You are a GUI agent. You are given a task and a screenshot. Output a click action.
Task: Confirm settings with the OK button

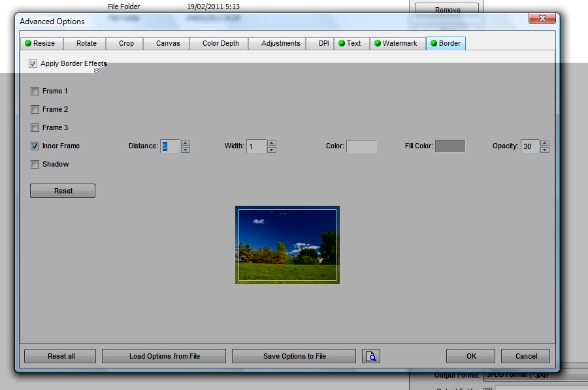470,356
